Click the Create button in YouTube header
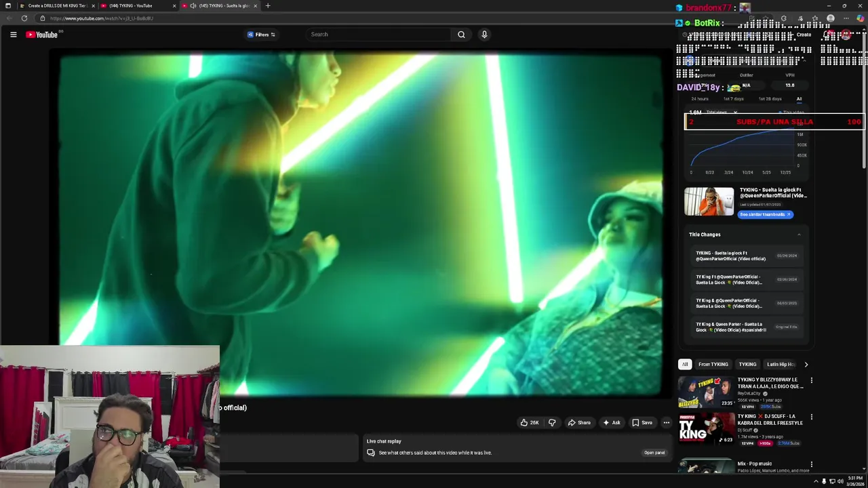 [803, 35]
